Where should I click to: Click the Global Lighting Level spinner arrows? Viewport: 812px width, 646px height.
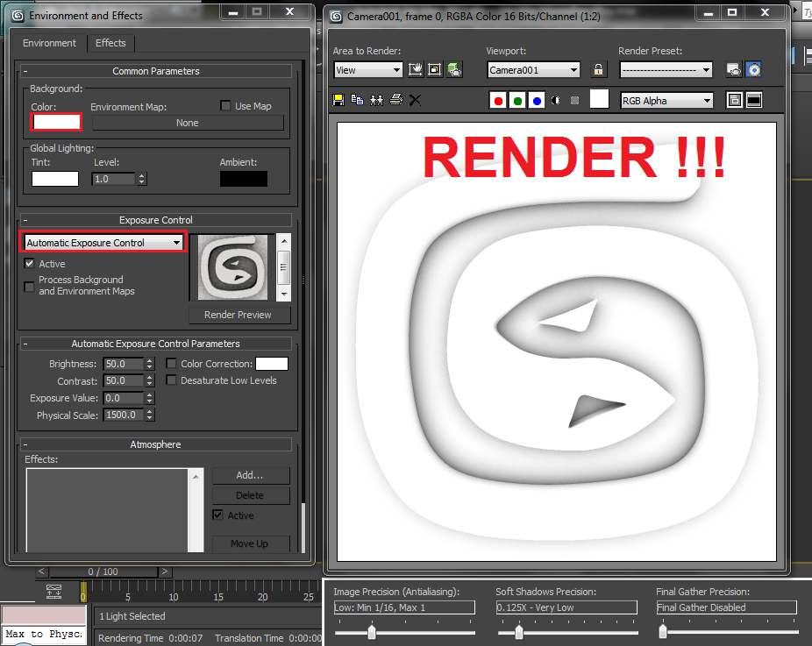click(142, 179)
